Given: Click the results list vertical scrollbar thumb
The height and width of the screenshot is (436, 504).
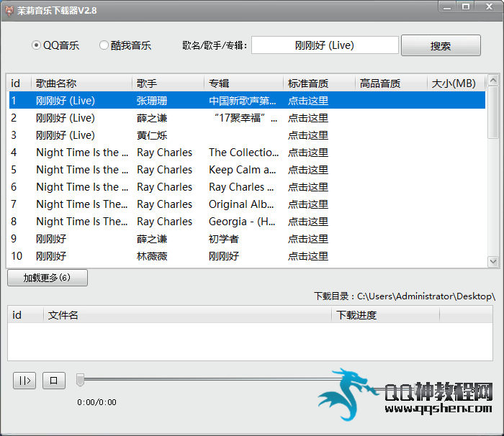Looking at the screenshot, I should point(493,112).
